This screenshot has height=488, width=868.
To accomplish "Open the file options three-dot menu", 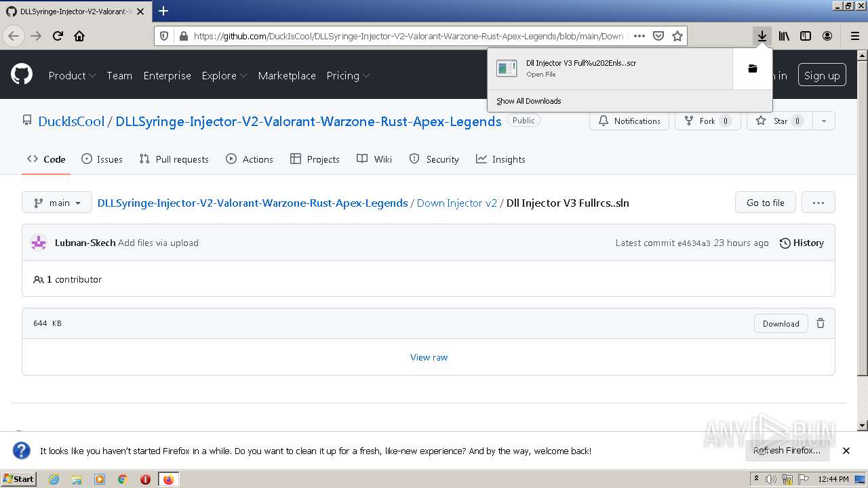I will 818,203.
